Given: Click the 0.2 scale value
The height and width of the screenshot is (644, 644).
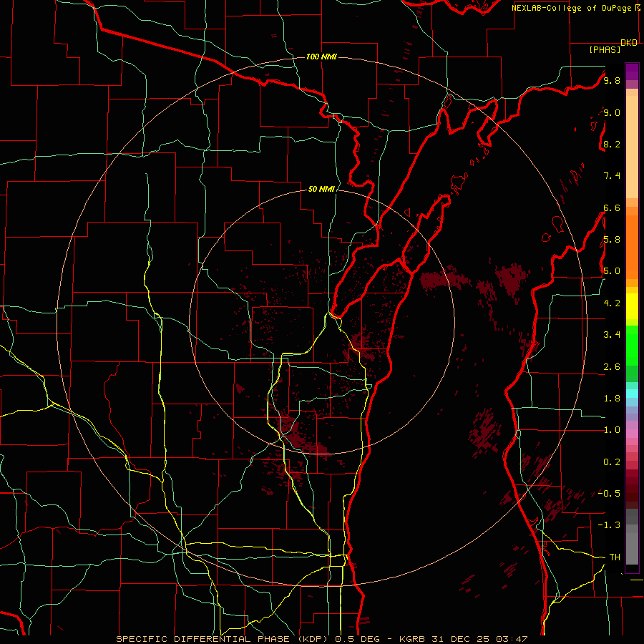Looking at the screenshot, I should click(x=612, y=462).
